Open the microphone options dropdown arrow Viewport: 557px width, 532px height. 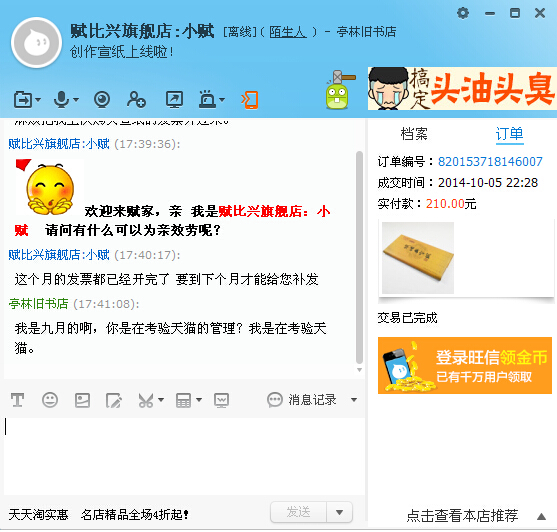coord(76,99)
